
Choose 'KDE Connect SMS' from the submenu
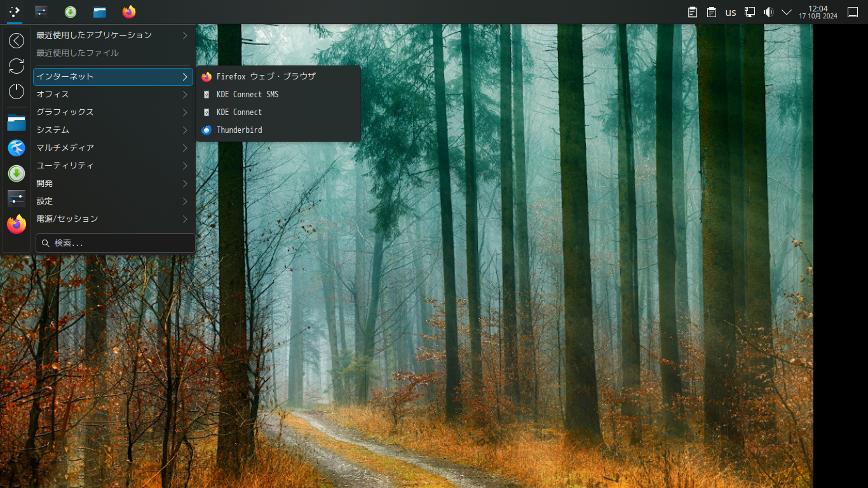[x=278, y=94]
